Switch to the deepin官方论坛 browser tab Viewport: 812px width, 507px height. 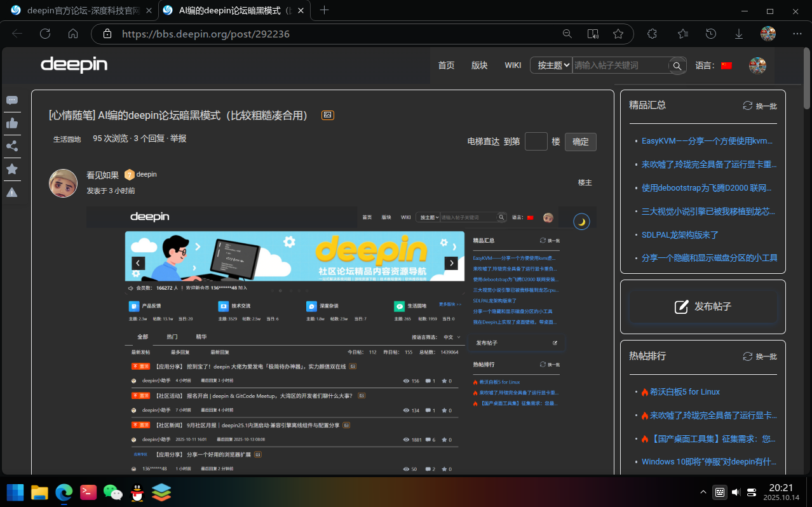82,10
